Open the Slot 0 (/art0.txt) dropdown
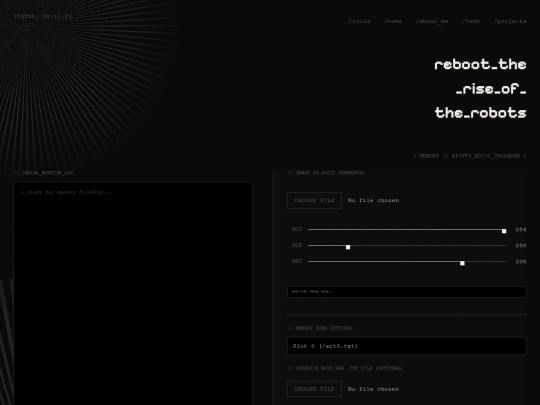The width and height of the screenshot is (540, 405). (x=407, y=346)
